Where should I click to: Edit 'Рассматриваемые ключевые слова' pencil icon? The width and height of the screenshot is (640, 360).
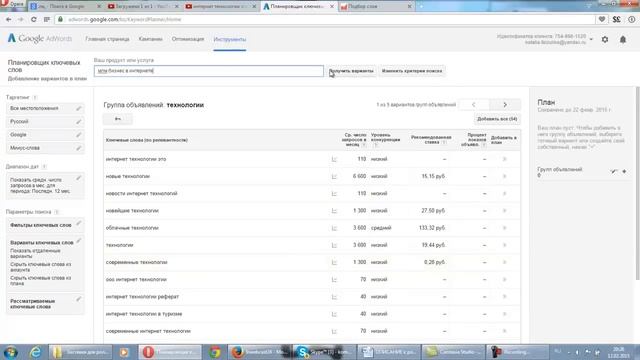pos(79,299)
